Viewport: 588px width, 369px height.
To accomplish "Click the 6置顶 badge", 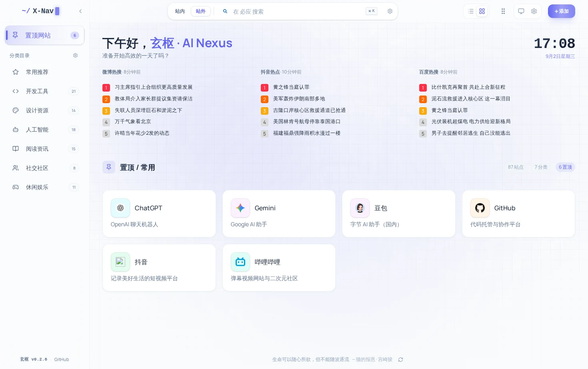I will click(565, 167).
